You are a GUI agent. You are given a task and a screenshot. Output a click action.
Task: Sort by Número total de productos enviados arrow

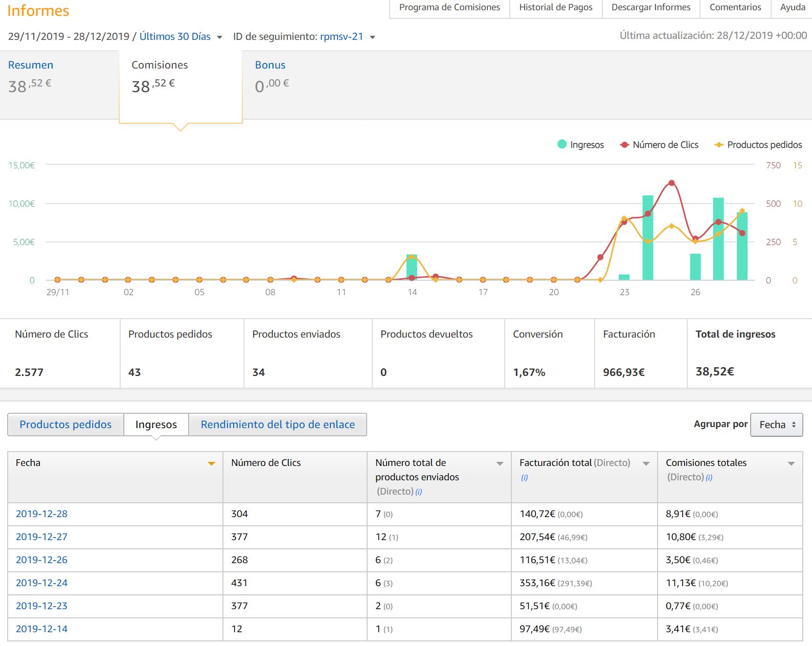pos(500,463)
